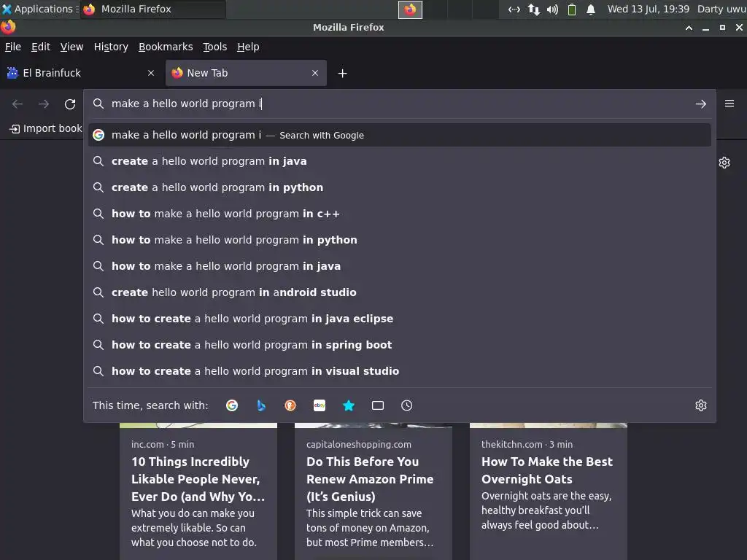
Task: Search with Google one-off icon
Action: 232,405
